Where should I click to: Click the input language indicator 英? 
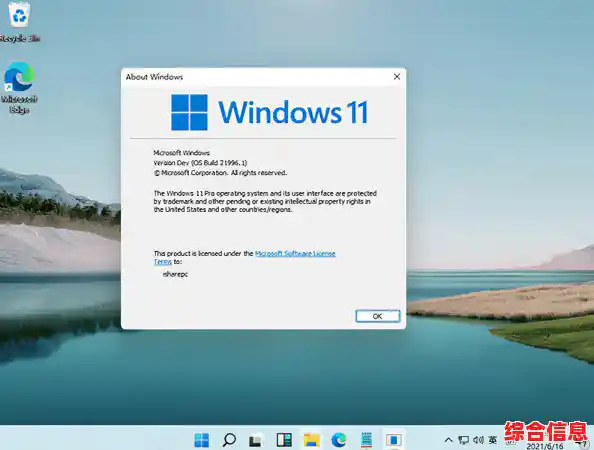(x=492, y=440)
